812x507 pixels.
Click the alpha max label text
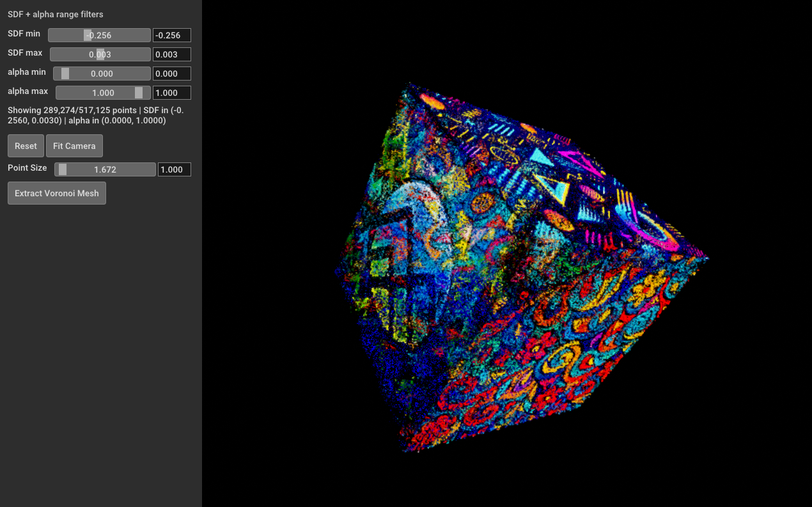click(27, 91)
